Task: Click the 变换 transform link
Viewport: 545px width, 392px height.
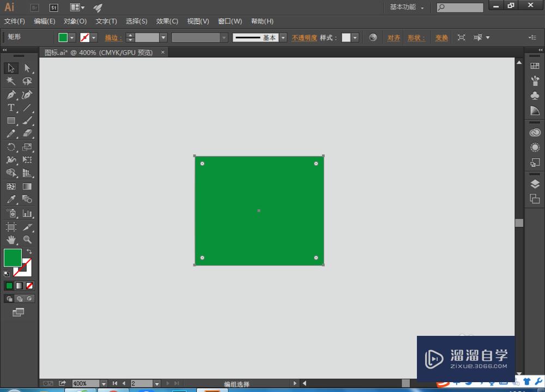Action: pyautogui.click(x=441, y=38)
